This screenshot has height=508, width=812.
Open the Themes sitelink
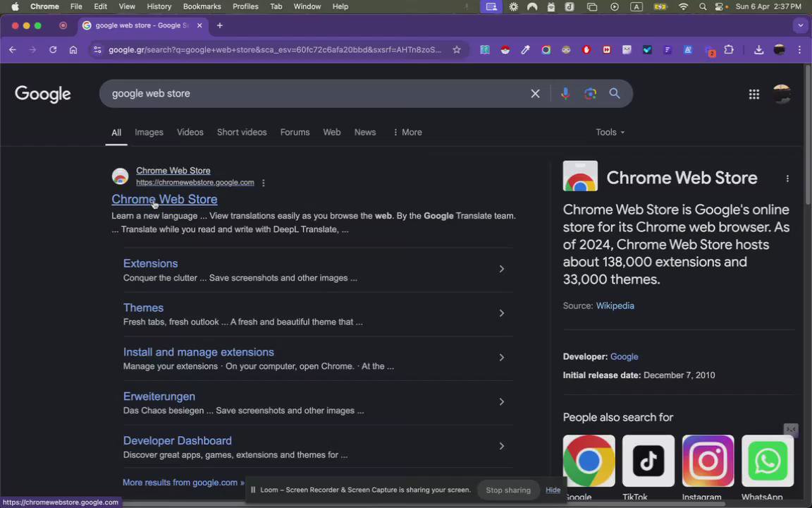tap(144, 308)
